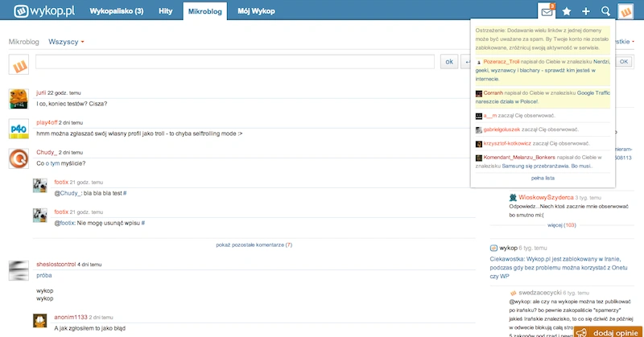Open the notifications envelope icon
Viewport: 644px width, 337px height.
click(547, 11)
